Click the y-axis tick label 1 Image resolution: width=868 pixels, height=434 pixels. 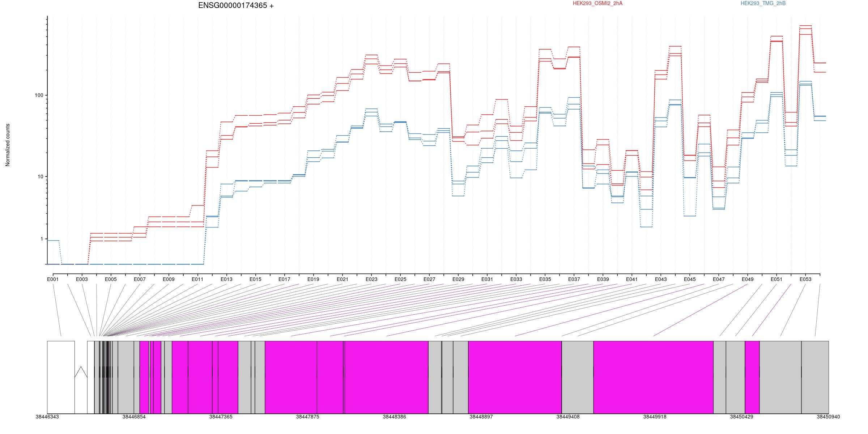click(41, 239)
